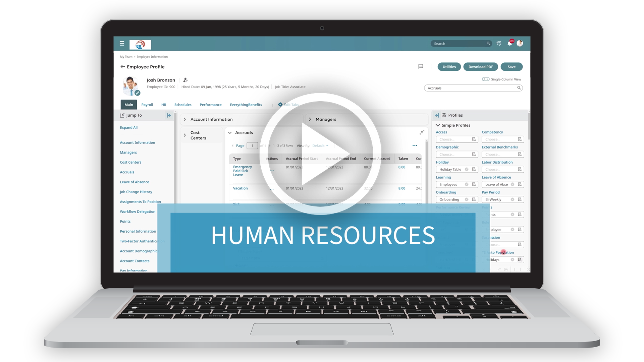Toggle Expand All sections in sidebar
This screenshot has width=644, height=362.
[x=129, y=127]
